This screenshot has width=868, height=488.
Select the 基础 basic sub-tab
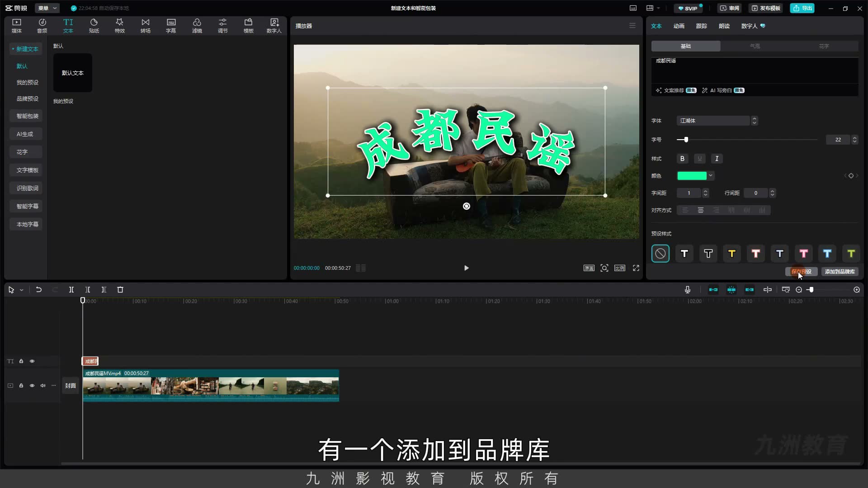point(686,46)
